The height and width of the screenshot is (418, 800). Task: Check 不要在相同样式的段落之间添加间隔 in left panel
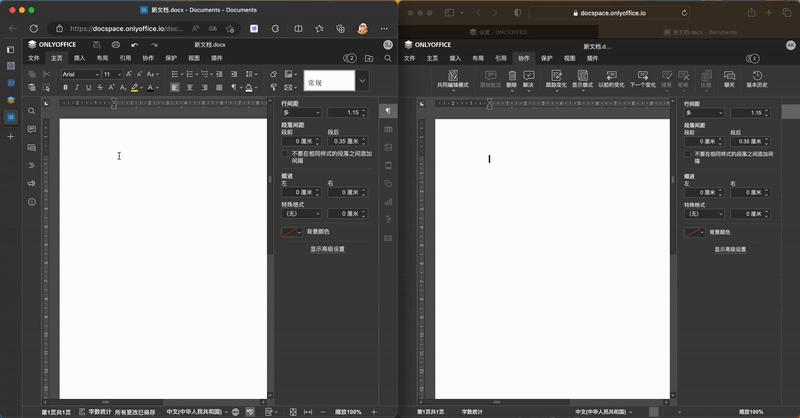(284, 154)
